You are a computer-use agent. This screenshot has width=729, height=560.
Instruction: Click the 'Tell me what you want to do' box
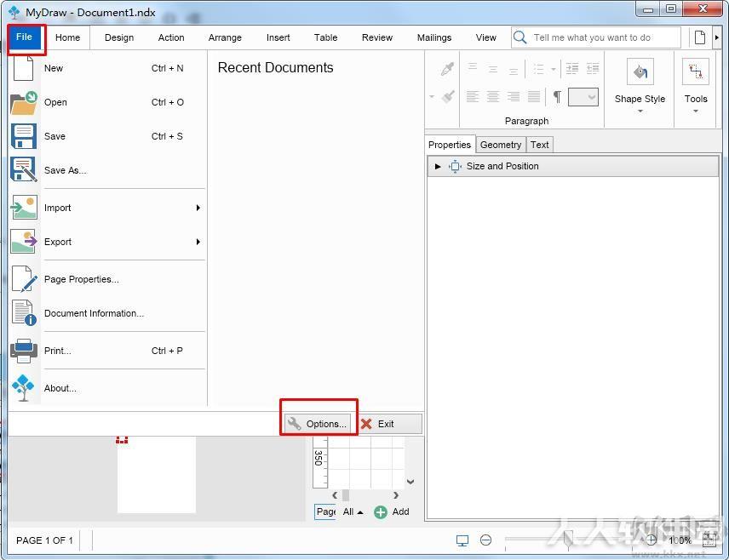596,37
